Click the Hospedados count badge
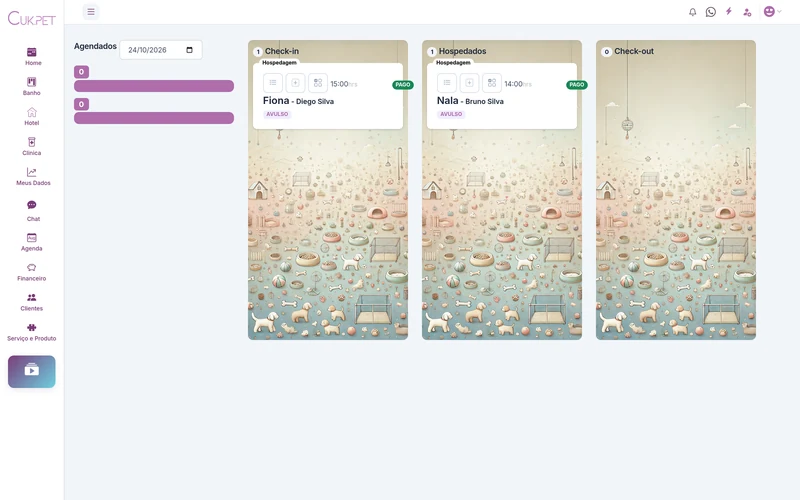 click(x=432, y=52)
